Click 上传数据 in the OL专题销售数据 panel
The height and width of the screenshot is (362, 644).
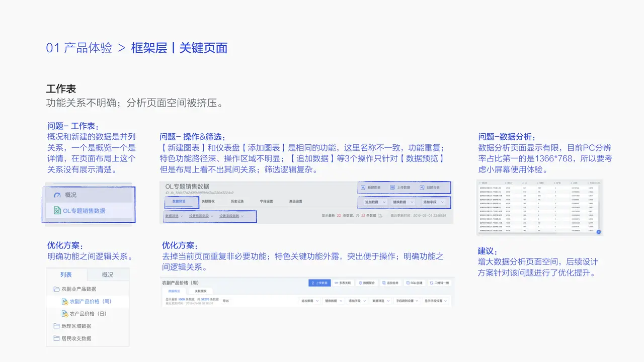click(400, 187)
